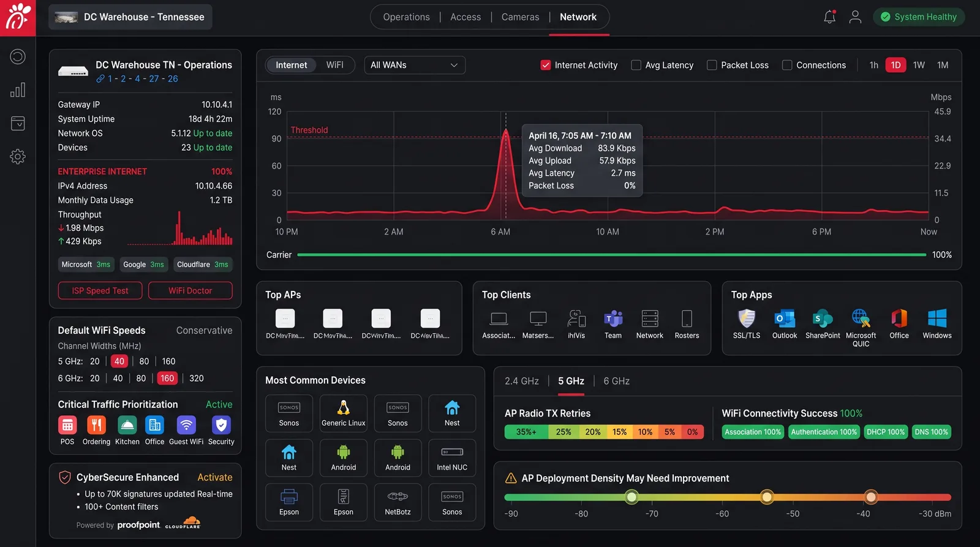Click the Microsoft 3ms latency chip
This screenshot has width=980, height=547.
point(86,265)
